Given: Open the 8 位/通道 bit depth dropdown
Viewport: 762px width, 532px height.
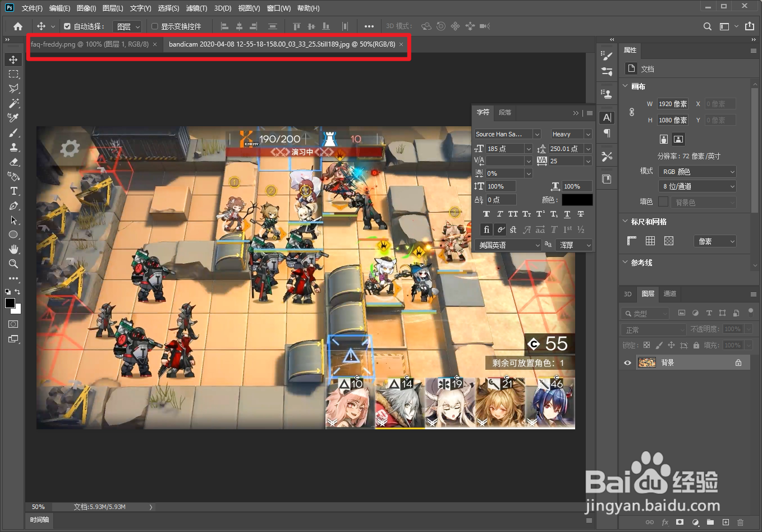Looking at the screenshot, I should point(697,186).
